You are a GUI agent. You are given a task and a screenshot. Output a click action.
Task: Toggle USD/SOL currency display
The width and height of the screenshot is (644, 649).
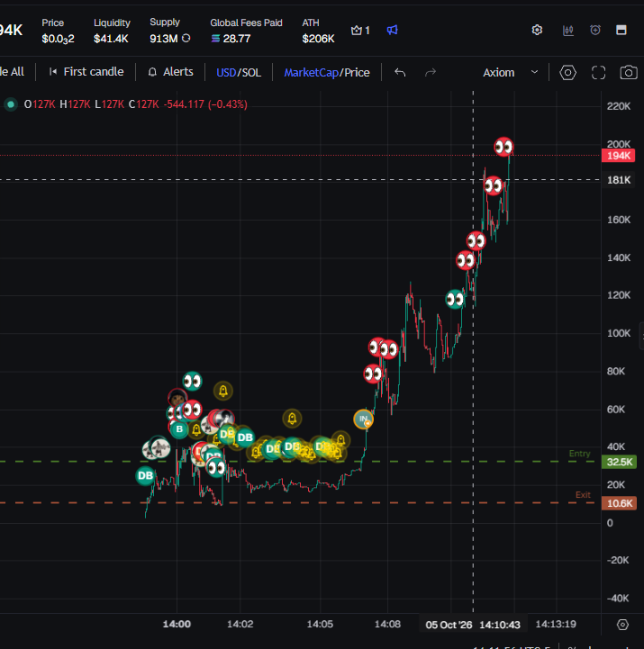coord(239,73)
